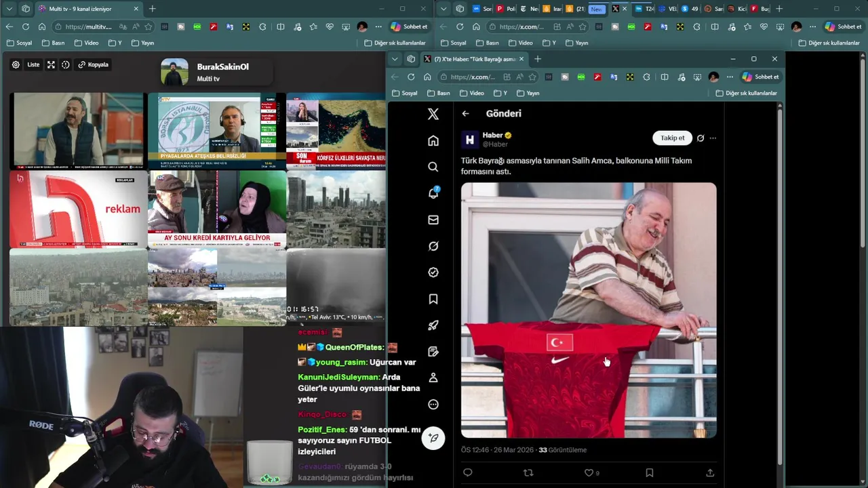Click Kopyala to copy the link

pos(94,65)
